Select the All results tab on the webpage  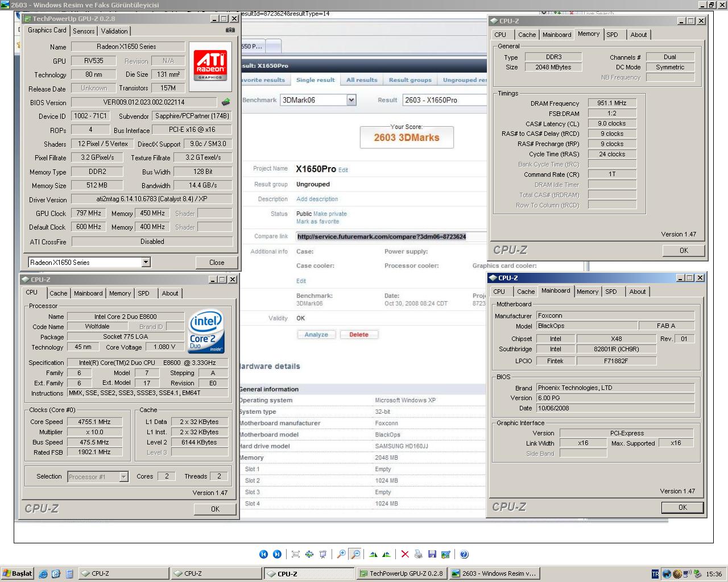[362, 80]
